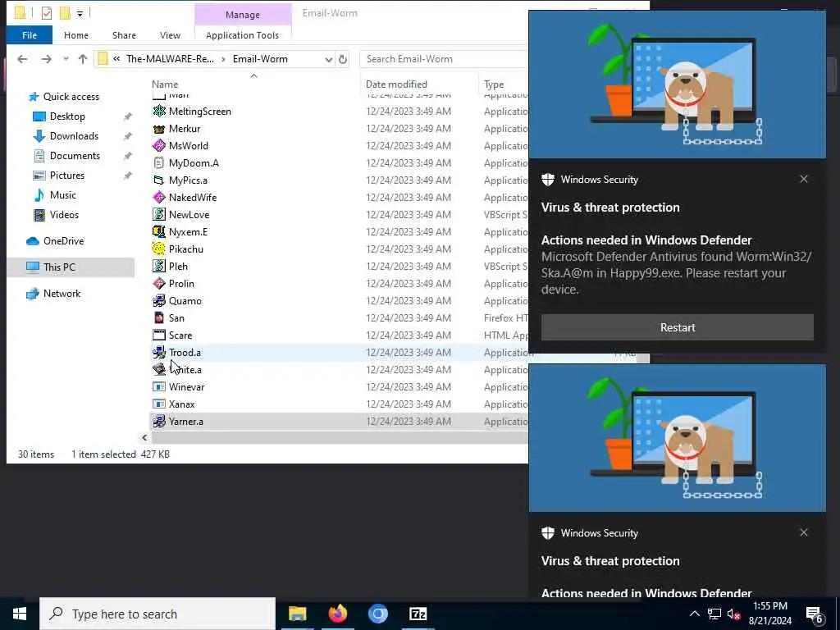840x630 pixels.
Task: Open the Customize Quick Access Toolbar dropdown
Action: 80,13
